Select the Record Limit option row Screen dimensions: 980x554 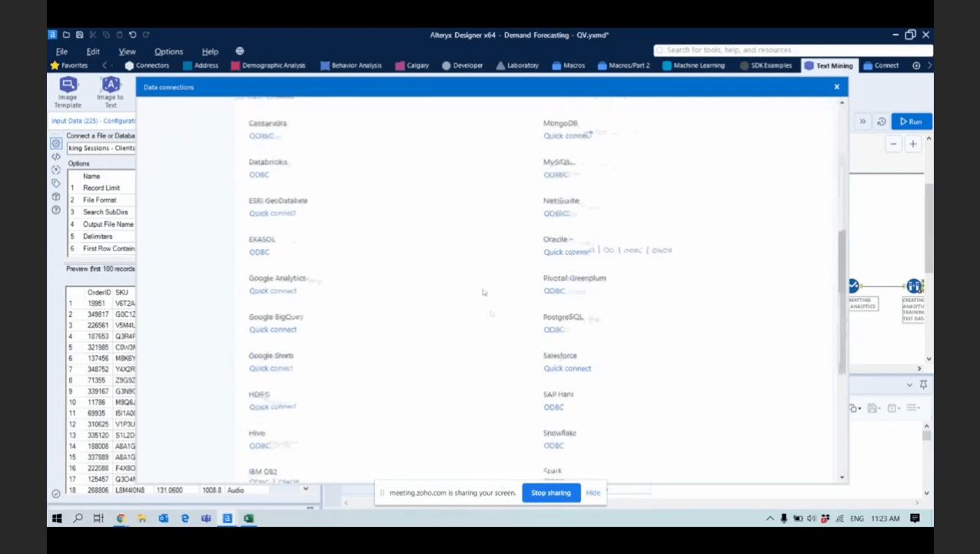(x=101, y=187)
